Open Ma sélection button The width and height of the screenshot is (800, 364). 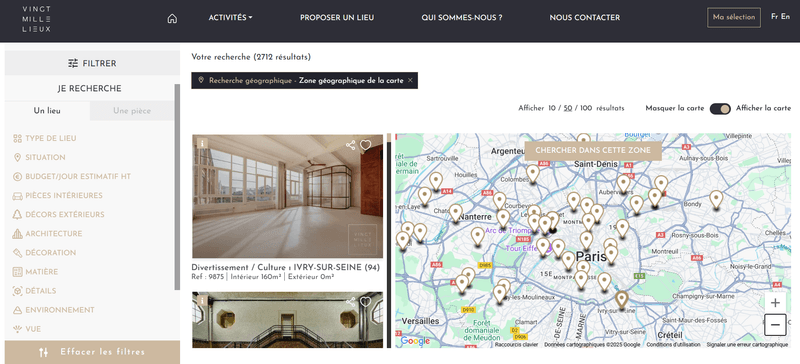[734, 17]
